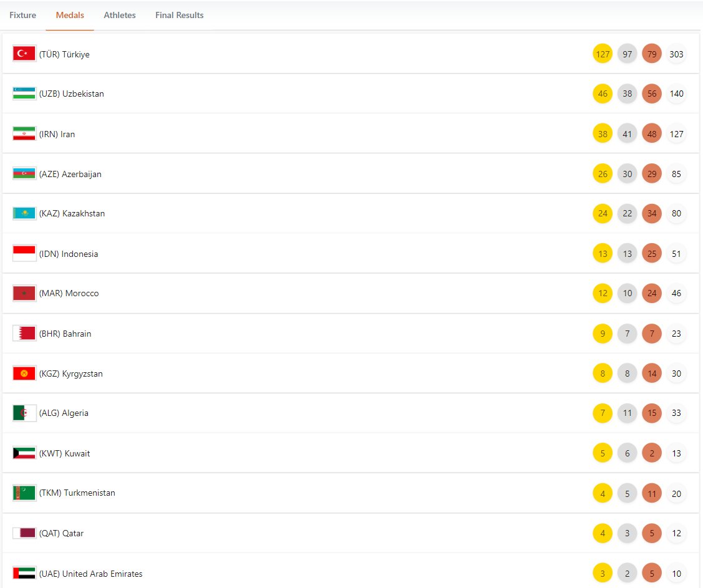
Task: Select the (IDN) Indonesia country name
Action: [x=68, y=254]
